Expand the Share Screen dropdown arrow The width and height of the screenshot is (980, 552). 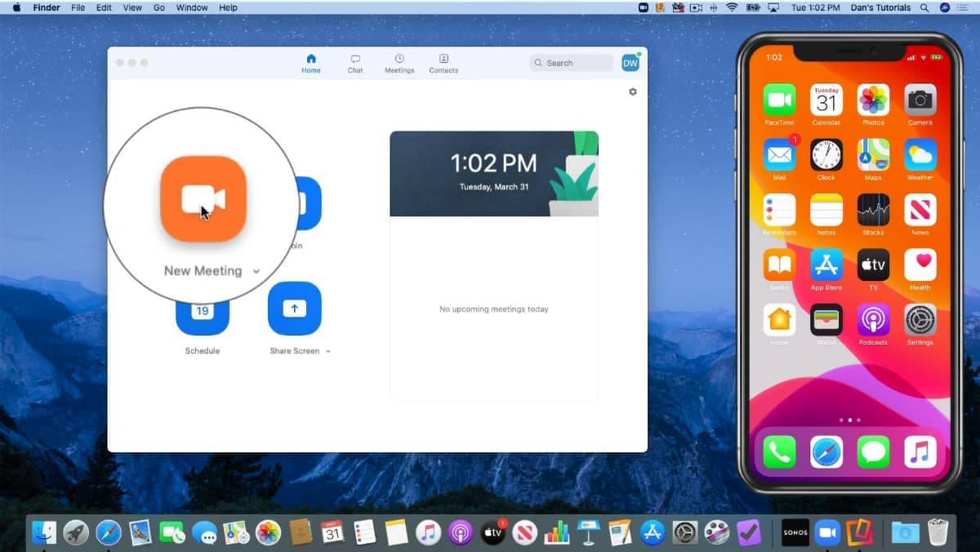(x=328, y=351)
